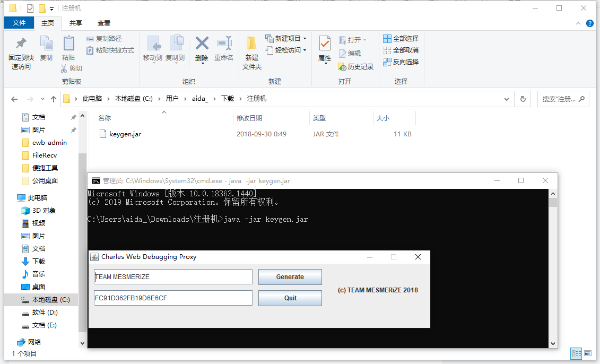Image resolution: width=600 pixels, height=364 pixels.
Task: Open Desktop (桌面) in navigation pane
Action: pyautogui.click(x=33, y=287)
